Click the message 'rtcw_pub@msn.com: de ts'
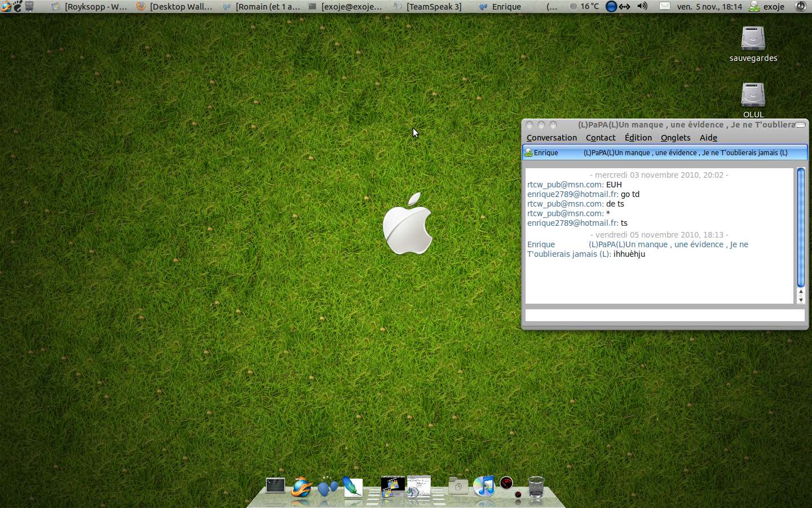 pyautogui.click(x=576, y=204)
